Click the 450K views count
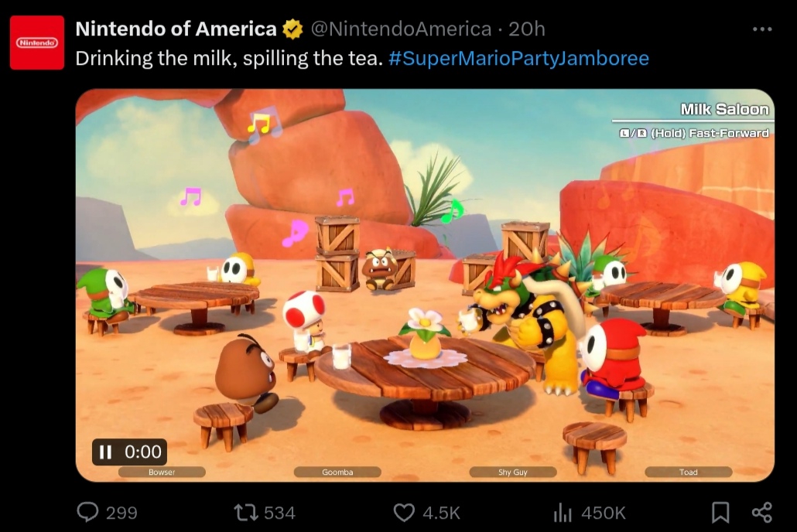 pyautogui.click(x=604, y=513)
